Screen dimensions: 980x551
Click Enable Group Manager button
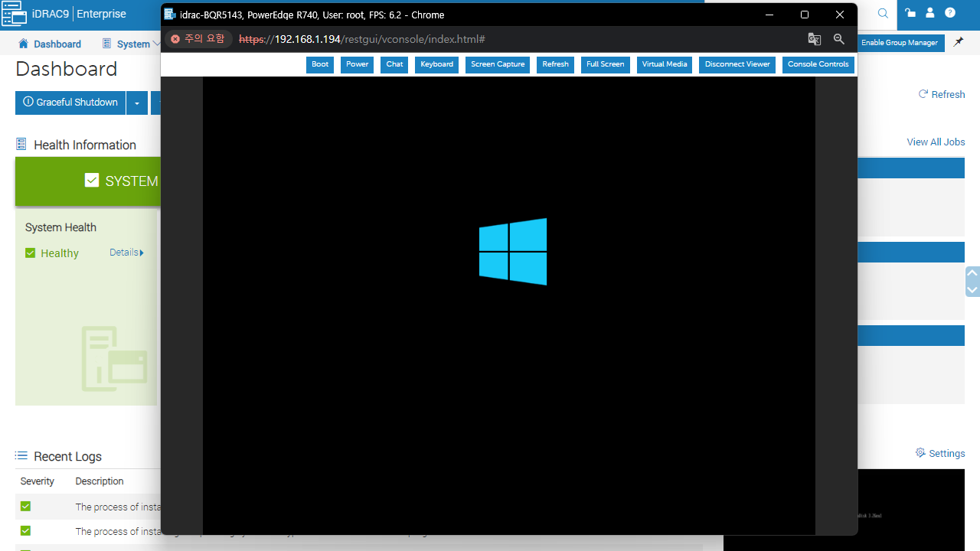(x=900, y=43)
